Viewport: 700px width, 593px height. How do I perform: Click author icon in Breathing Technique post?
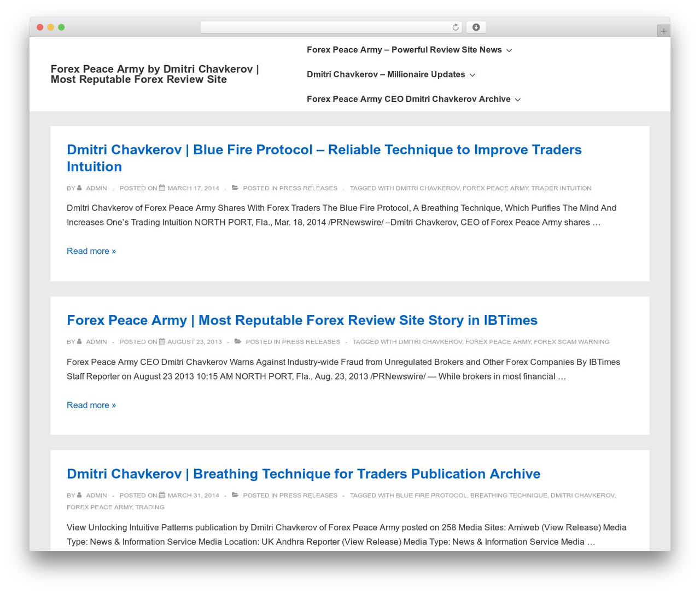[79, 495]
